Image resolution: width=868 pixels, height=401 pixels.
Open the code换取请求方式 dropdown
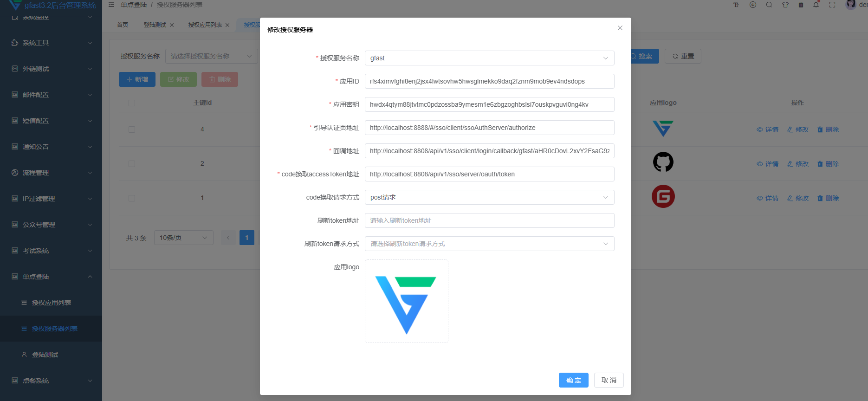pyautogui.click(x=489, y=197)
